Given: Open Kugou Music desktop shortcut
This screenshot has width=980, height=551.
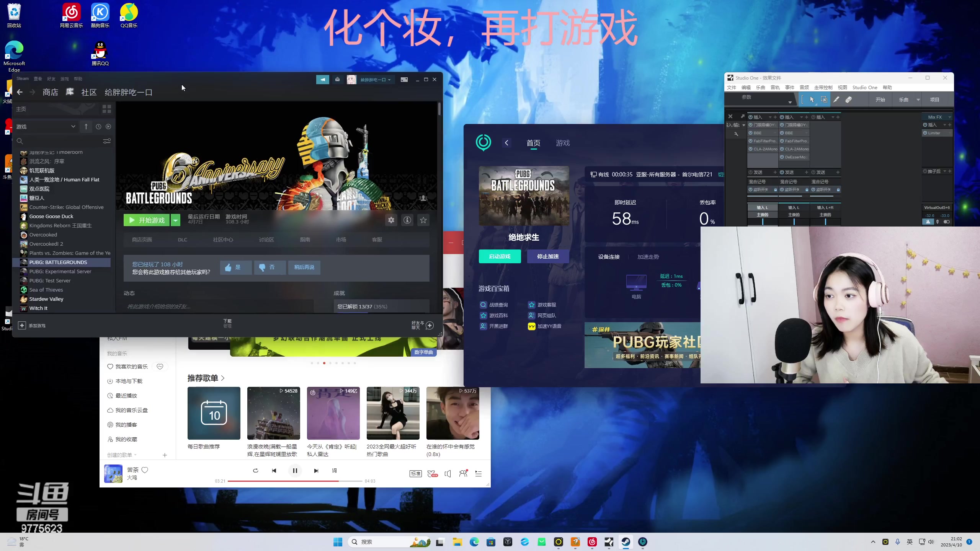Looking at the screenshot, I should [x=100, y=16].
